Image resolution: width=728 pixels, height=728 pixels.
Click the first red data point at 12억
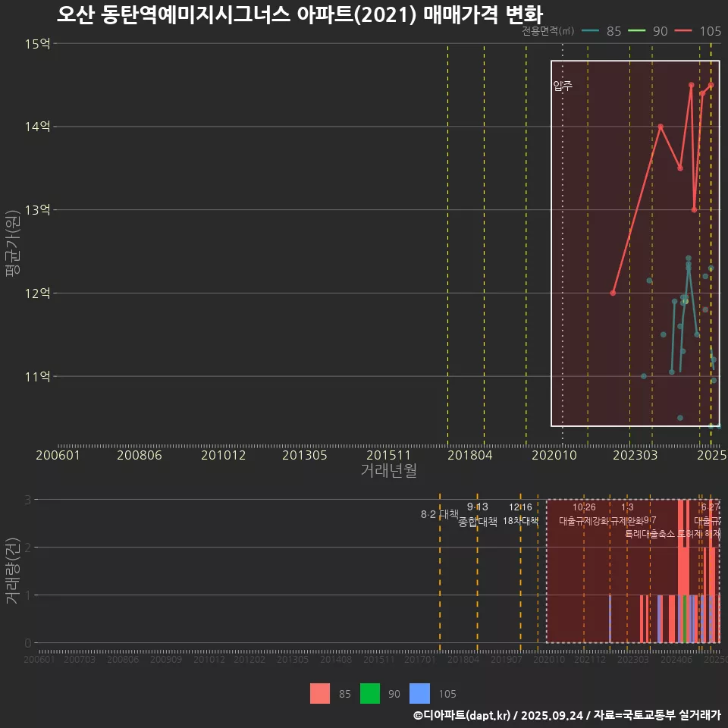coord(613,293)
